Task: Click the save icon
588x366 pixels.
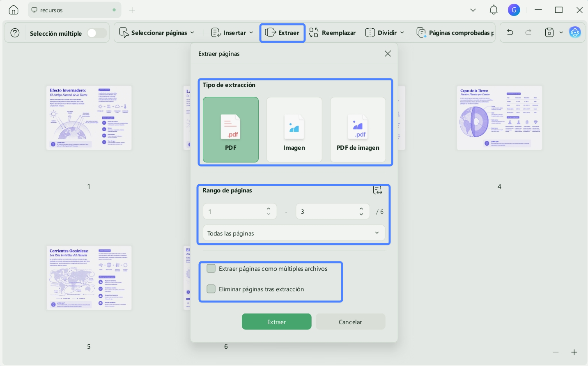Action: [549, 32]
